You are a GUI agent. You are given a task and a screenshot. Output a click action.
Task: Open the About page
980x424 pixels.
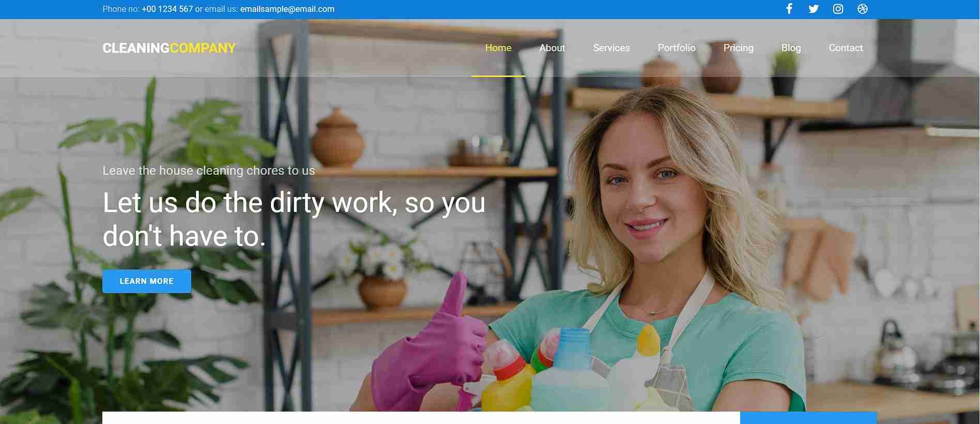552,48
